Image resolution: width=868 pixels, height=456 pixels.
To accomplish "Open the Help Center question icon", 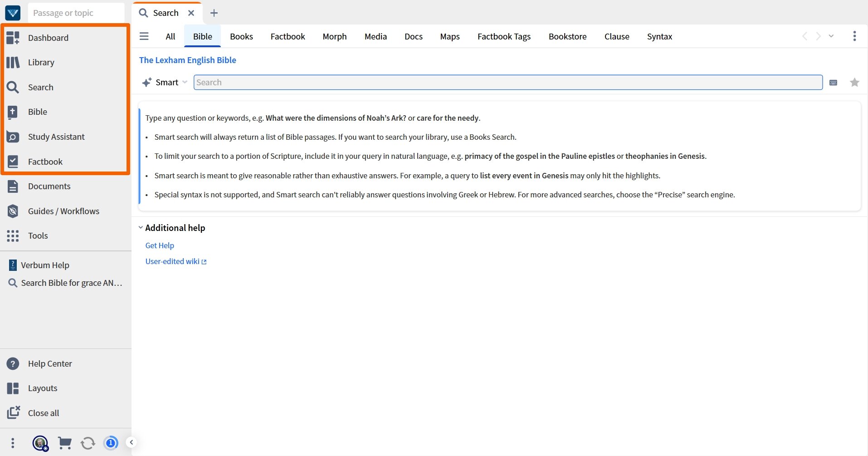I will [x=13, y=363].
